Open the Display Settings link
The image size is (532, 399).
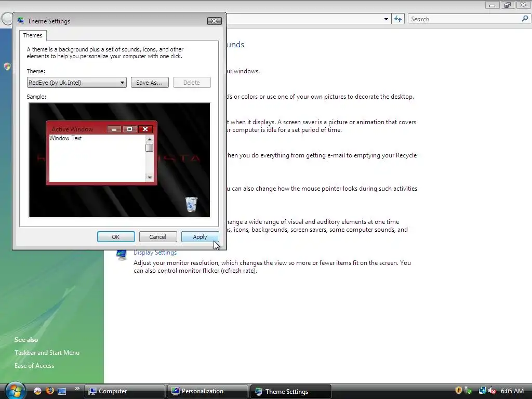[155, 252]
